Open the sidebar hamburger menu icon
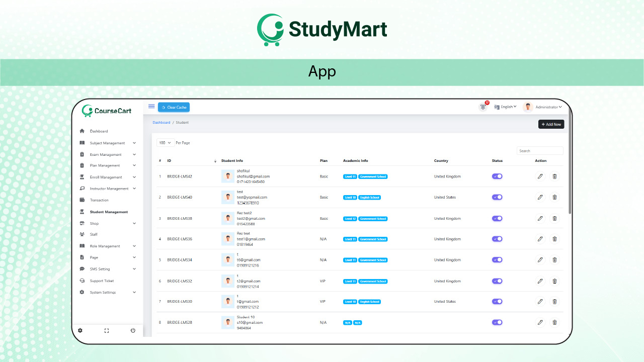Viewport: 644px width, 362px height. (x=151, y=106)
